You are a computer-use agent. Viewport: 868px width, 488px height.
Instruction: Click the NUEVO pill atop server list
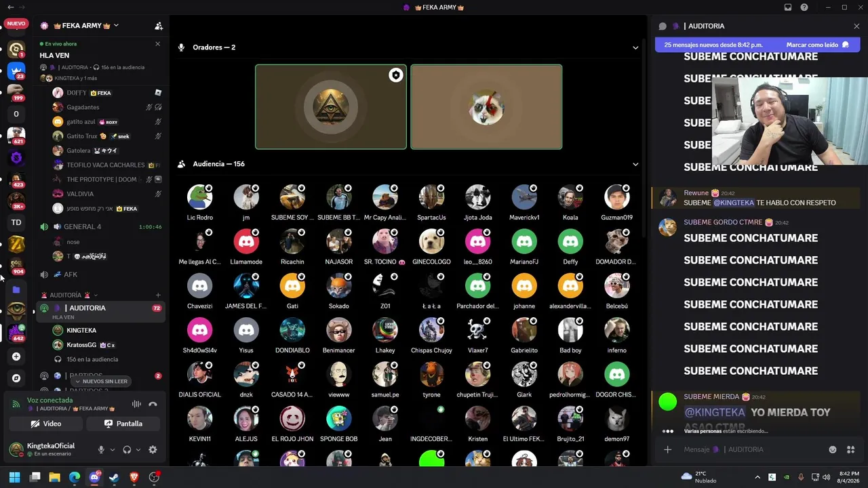16,24
